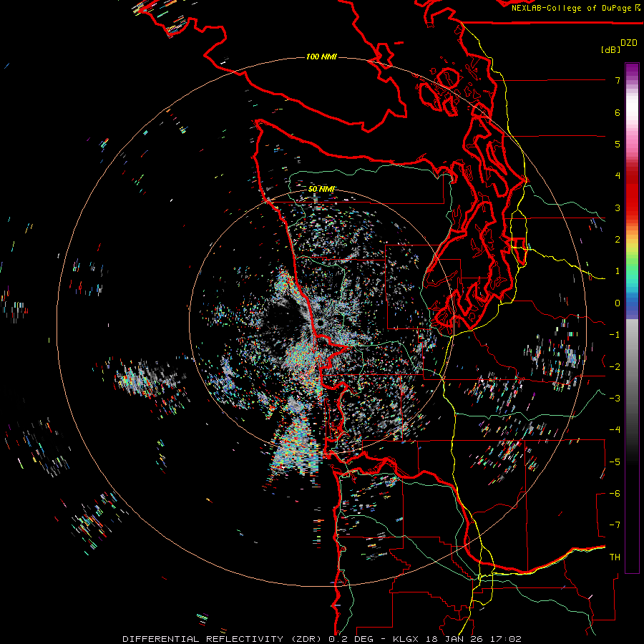Image resolution: width=644 pixels, height=644 pixels.
Task: Click the 7 dB scale tick label
Action: pyautogui.click(x=618, y=80)
